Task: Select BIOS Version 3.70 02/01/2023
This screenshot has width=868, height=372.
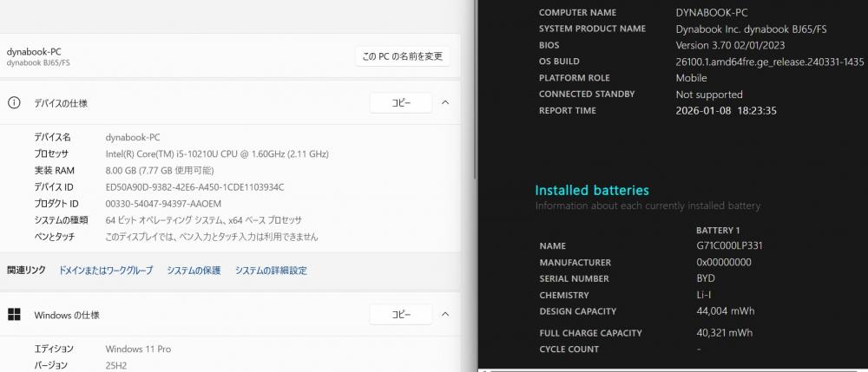Action: (x=730, y=45)
